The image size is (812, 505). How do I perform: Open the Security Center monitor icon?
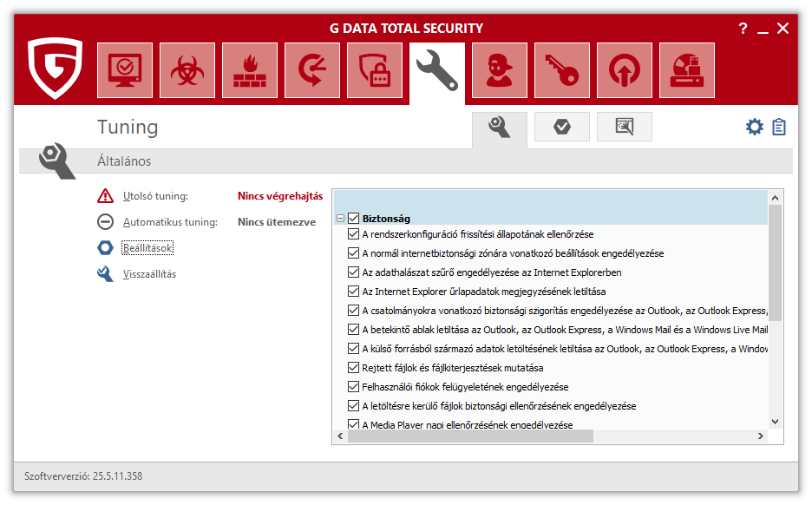(125, 70)
